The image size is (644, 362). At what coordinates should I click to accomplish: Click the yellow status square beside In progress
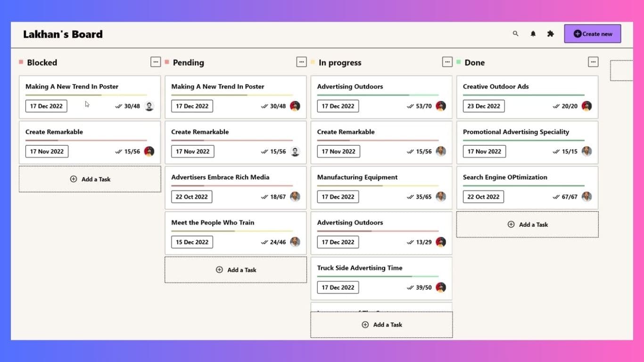312,62
